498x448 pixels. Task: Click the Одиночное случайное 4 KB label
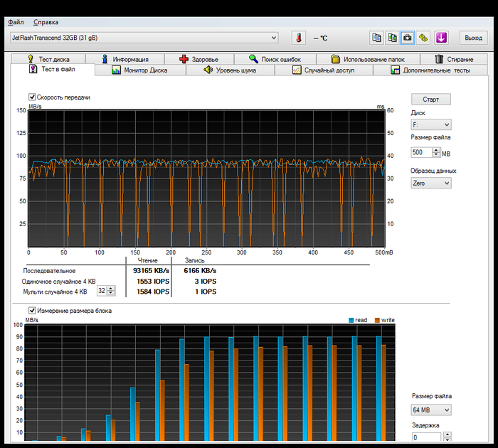pos(58,282)
